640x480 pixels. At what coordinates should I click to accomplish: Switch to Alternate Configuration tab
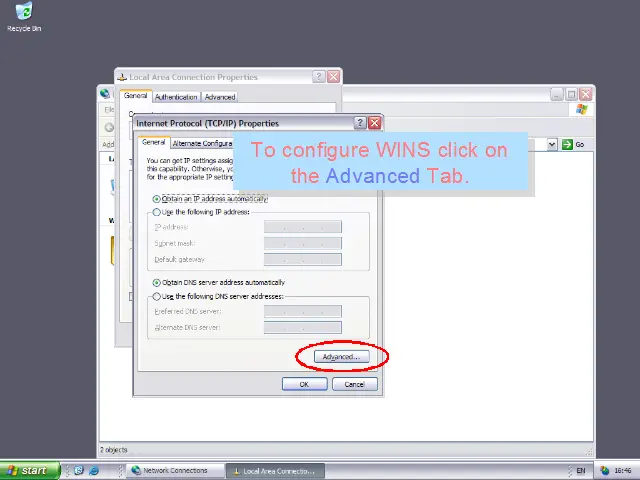(202, 143)
